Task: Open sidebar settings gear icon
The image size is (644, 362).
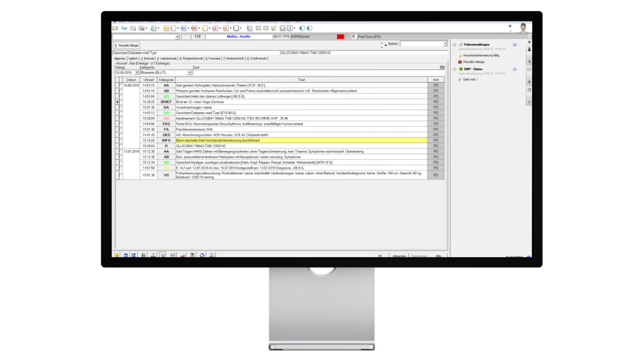Action: (530, 42)
